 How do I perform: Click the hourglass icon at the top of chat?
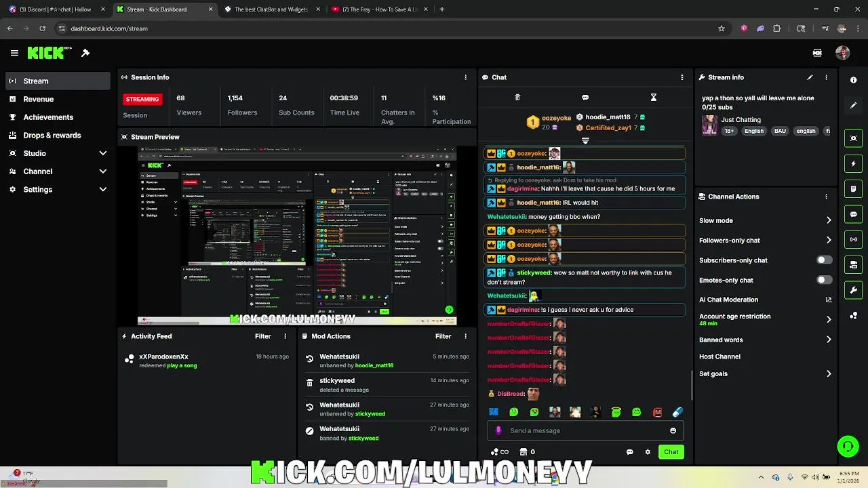[x=654, y=98]
